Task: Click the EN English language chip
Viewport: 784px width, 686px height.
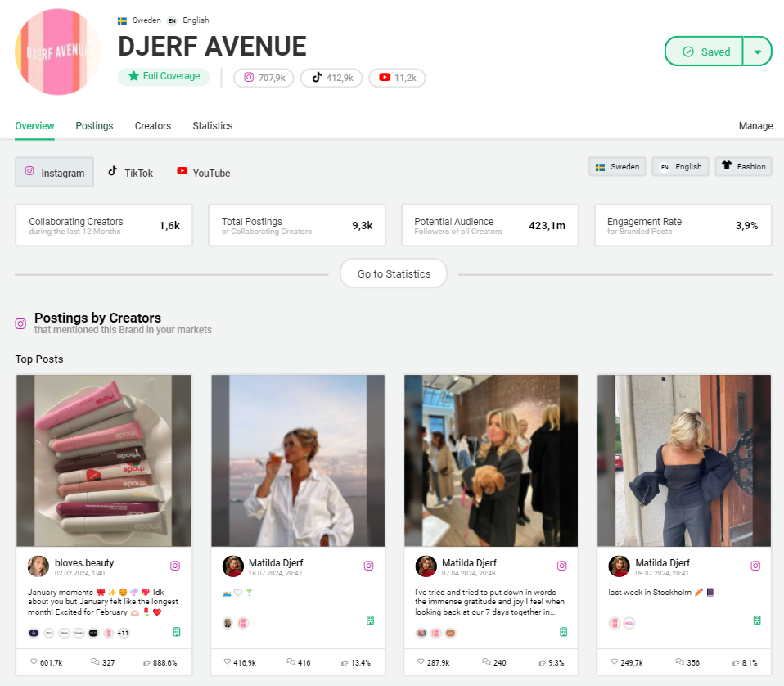Action: coord(680,166)
